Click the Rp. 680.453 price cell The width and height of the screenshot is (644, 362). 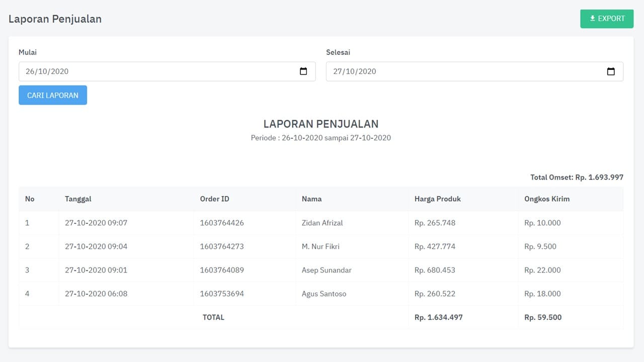(435, 270)
